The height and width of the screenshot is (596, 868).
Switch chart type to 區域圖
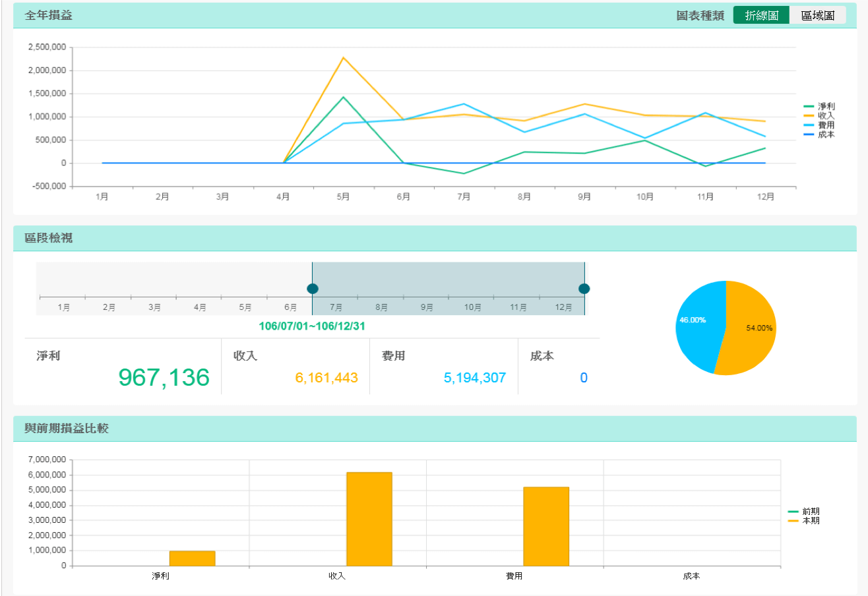(817, 16)
